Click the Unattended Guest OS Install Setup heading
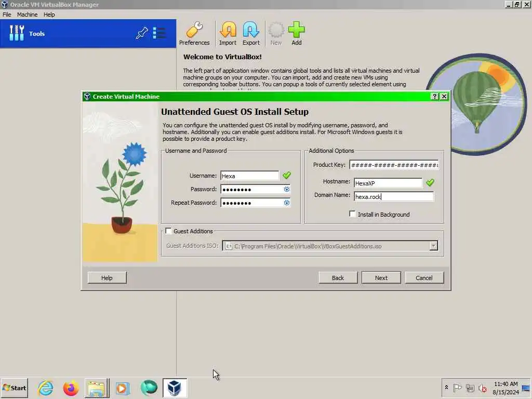Viewport: 532px width, 399px height. click(x=235, y=112)
